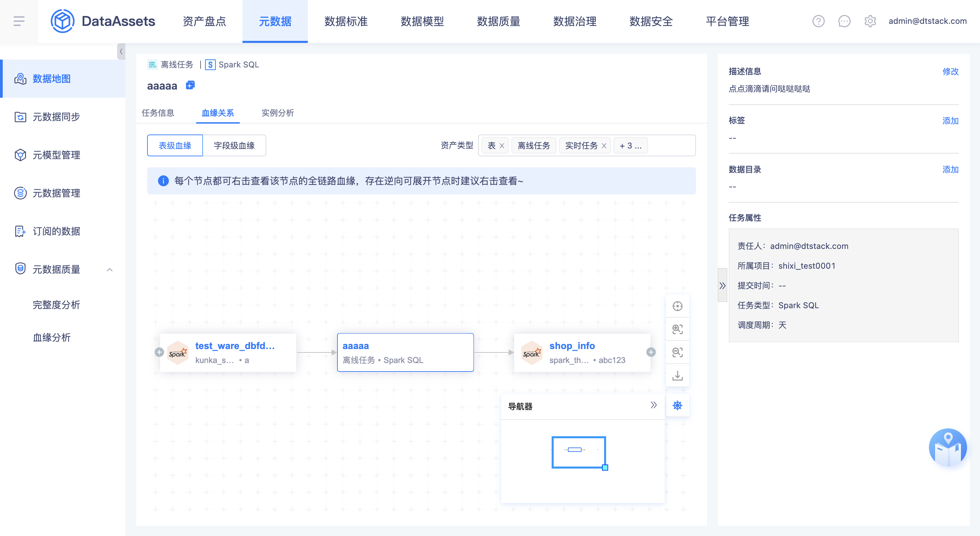Click the DataAssets logo
The image size is (980, 536).
[x=103, y=21]
